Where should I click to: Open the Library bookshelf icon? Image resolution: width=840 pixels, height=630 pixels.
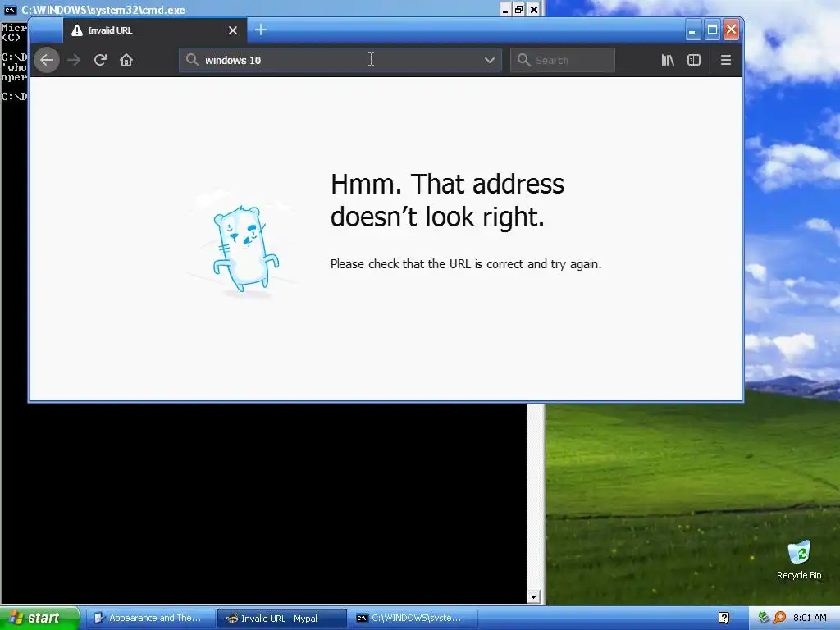668,60
